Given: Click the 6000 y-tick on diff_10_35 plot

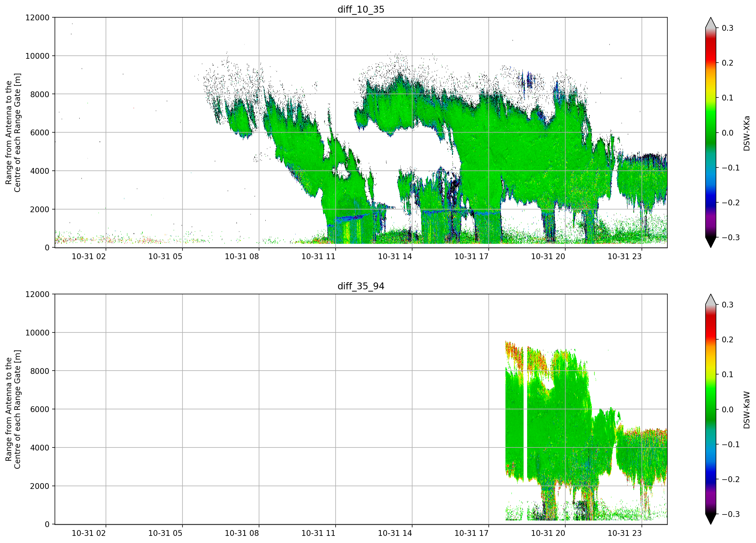Looking at the screenshot, I should coord(40,133).
